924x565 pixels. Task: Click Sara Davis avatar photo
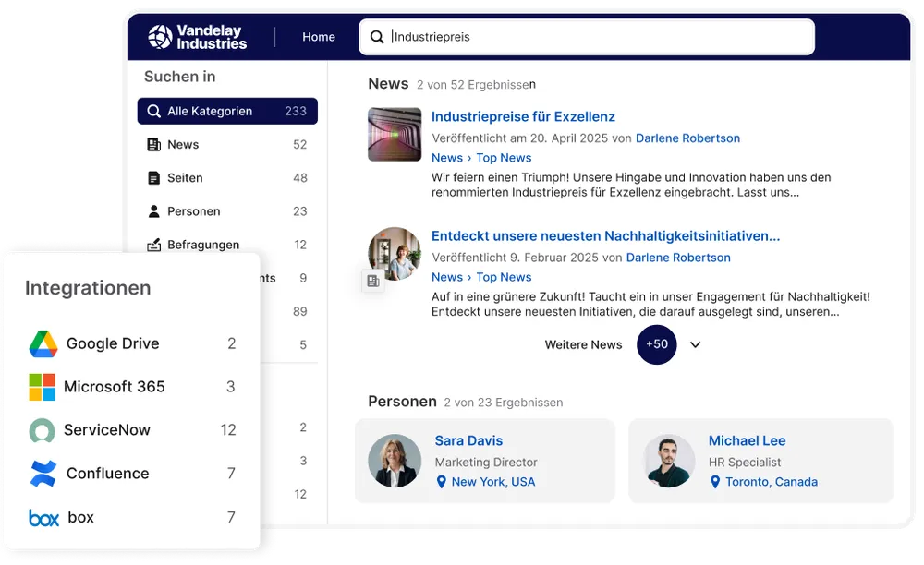tap(395, 461)
